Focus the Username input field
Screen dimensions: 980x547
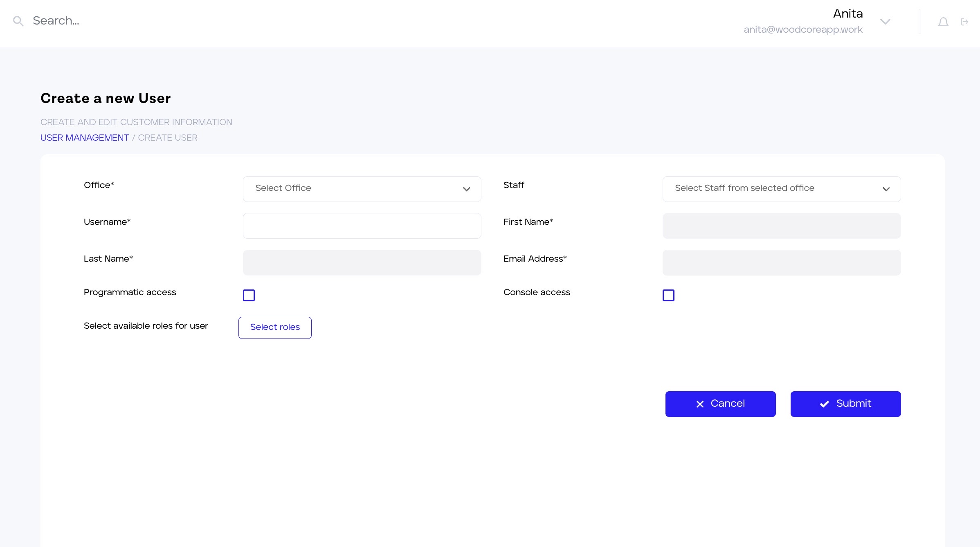362,226
